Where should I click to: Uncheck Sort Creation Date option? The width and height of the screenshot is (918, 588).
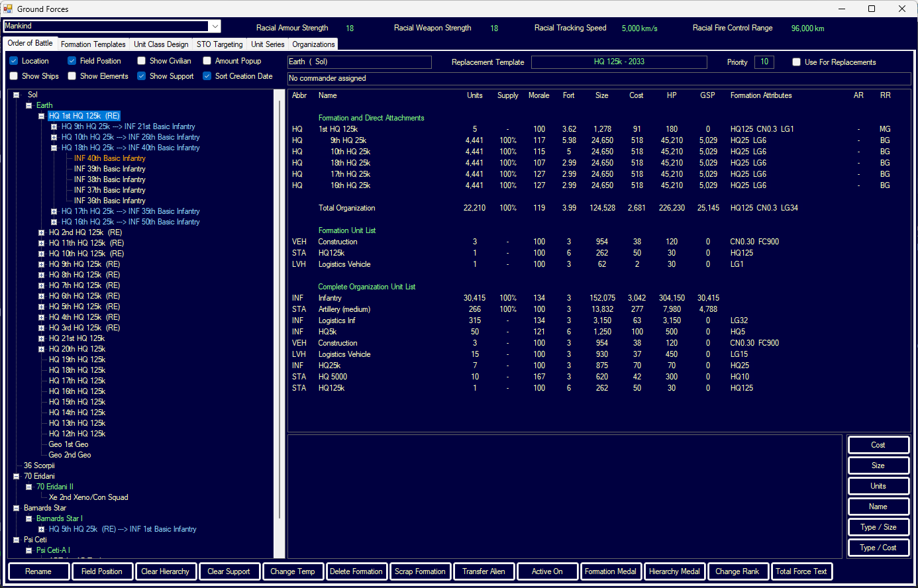point(207,76)
